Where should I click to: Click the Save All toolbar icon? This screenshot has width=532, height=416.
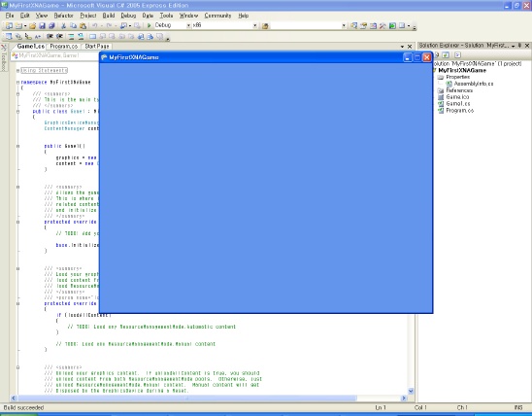coord(51,26)
